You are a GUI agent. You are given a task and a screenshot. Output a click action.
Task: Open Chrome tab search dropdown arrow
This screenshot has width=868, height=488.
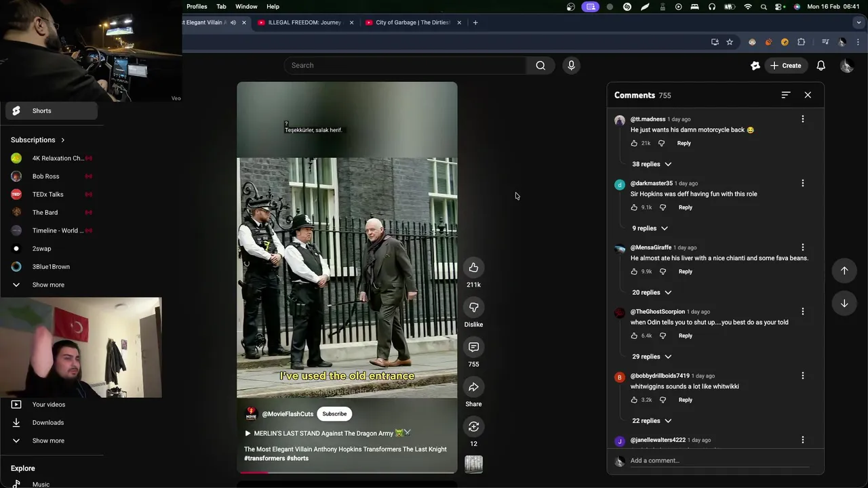[859, 22]
